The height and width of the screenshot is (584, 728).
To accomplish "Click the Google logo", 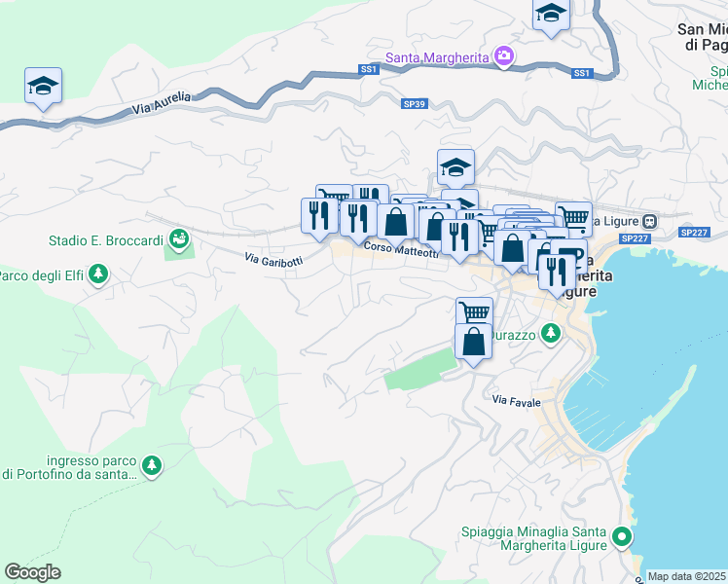I will coord(32,572).
